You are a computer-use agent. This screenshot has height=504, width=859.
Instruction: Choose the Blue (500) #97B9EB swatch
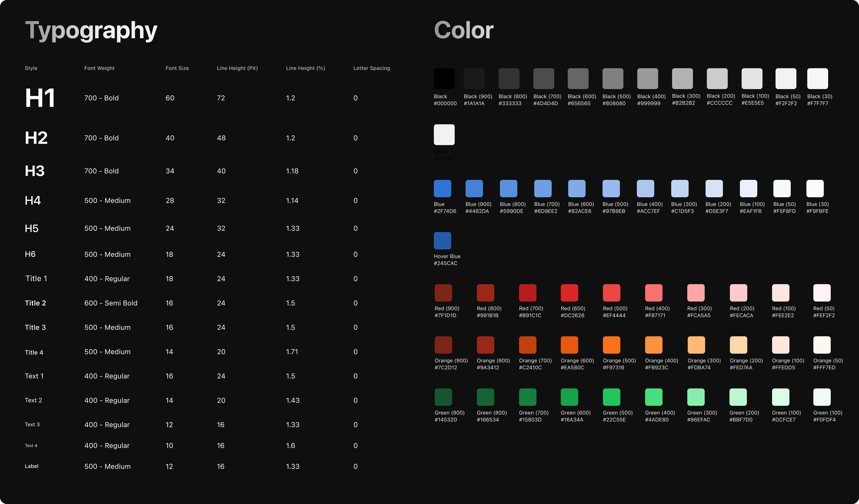click(611, 188)
